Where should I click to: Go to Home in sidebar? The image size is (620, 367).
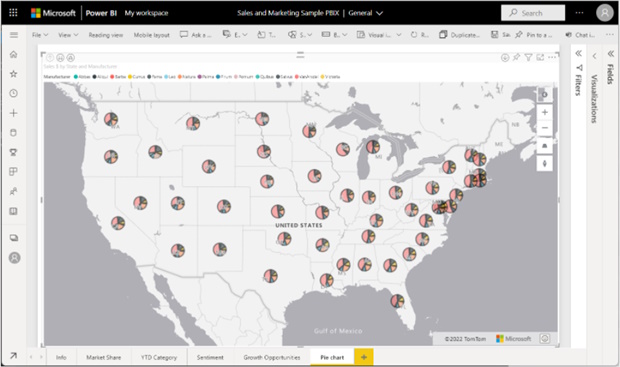(x=13, y=54)
